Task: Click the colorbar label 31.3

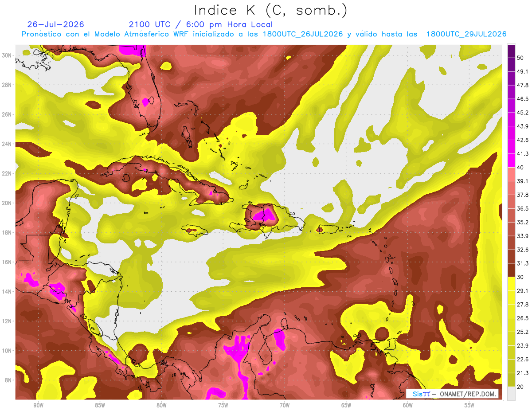Action: click(x=523, y=263)
